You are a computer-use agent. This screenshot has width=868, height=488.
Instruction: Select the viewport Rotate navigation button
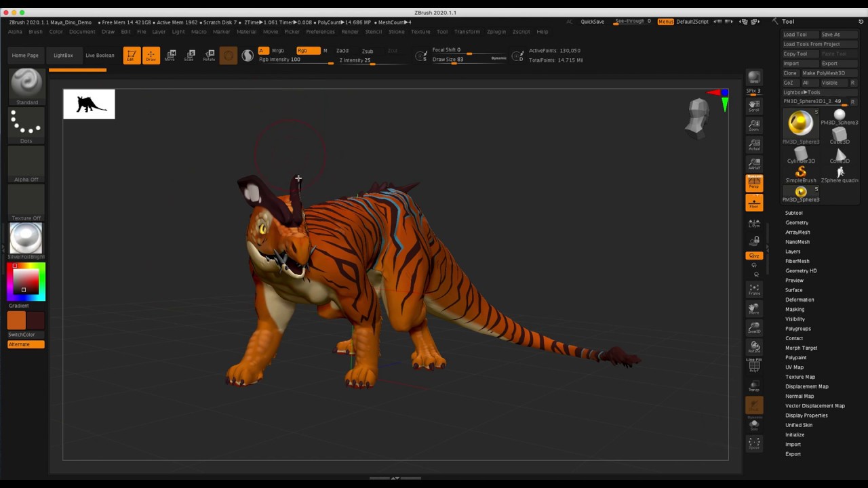pos(754,347)
